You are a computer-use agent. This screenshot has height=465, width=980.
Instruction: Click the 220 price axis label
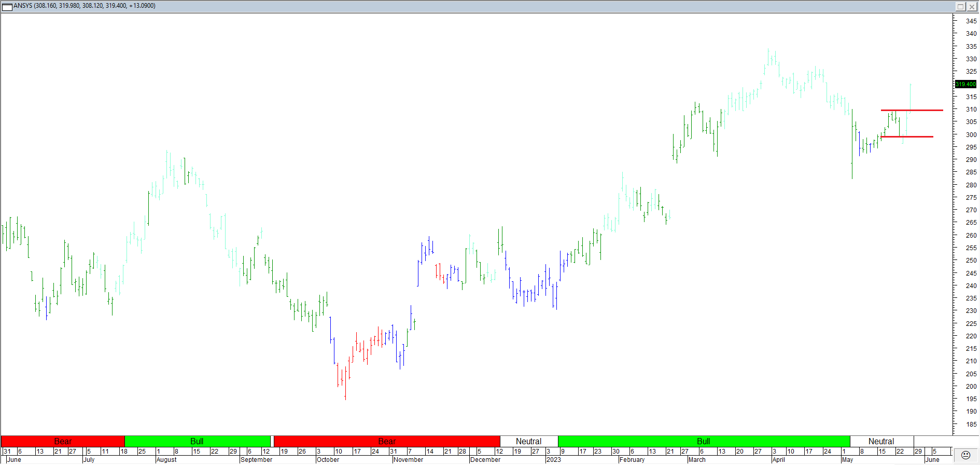tap(971, 336)
